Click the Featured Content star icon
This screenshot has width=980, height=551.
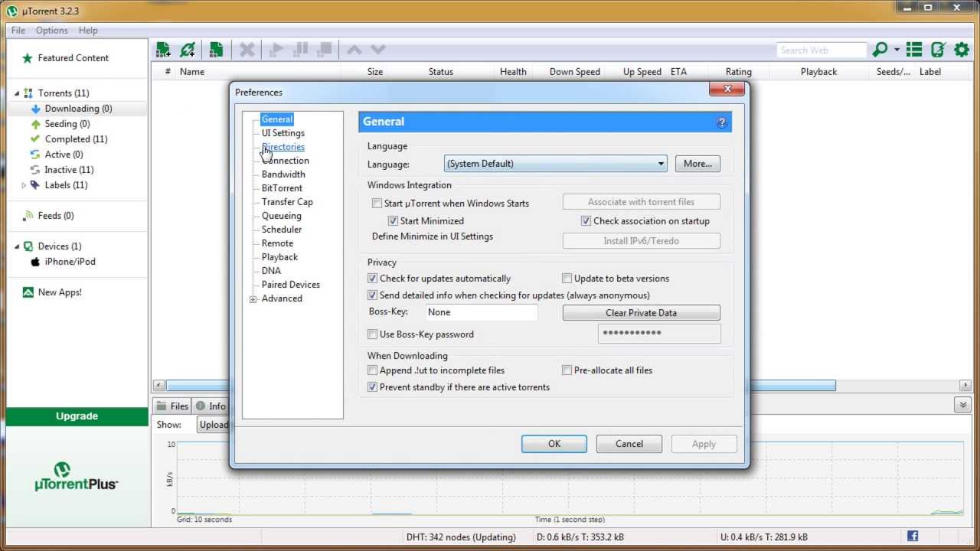(x=28, y=58)
